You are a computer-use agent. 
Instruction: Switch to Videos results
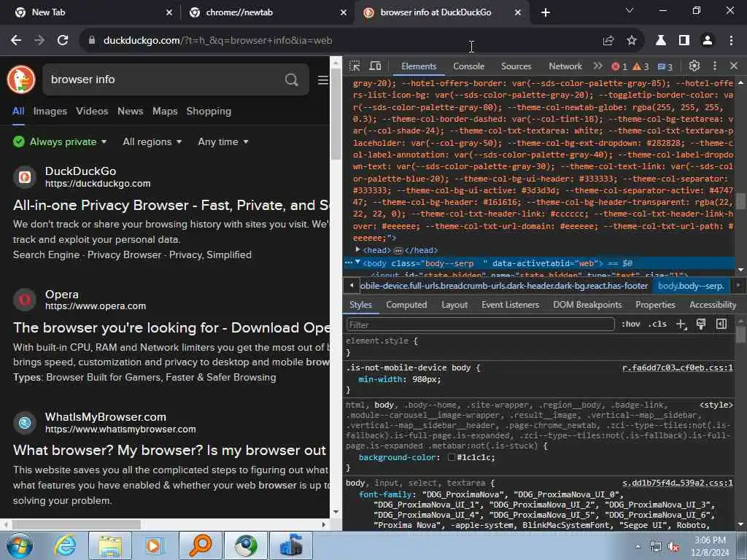92,112
